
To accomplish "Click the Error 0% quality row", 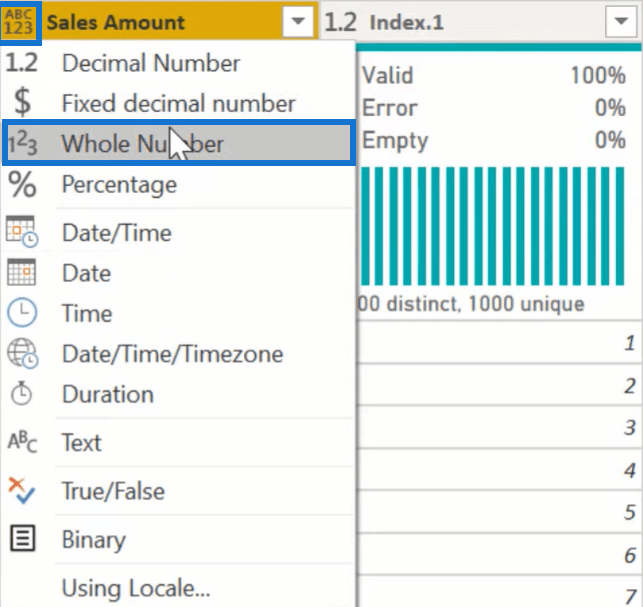I will point(494,108).
